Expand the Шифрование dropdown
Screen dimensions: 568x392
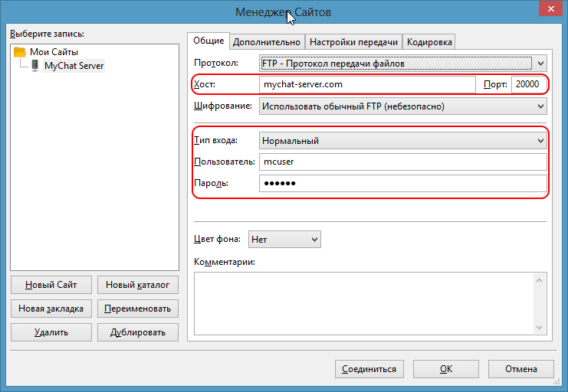click(403, 106)
